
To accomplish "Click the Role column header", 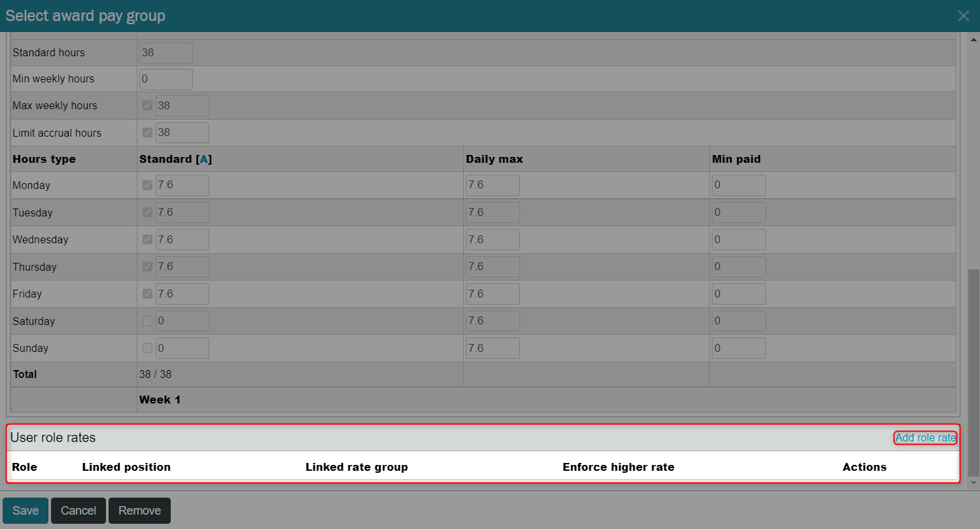I will click(25, 467).
